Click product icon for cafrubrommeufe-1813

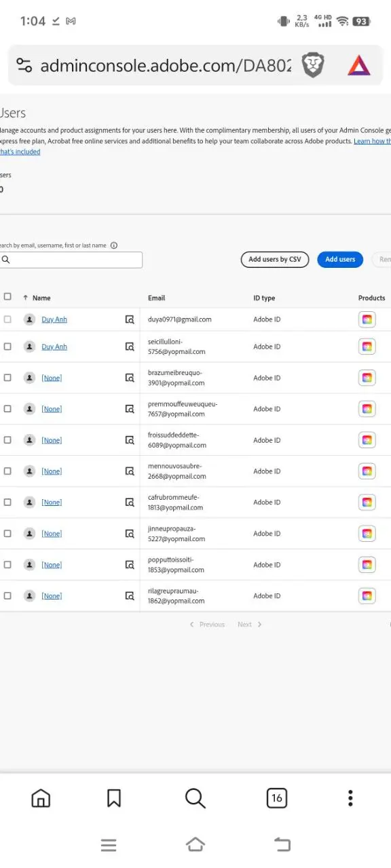pyautogui.click(x=367, y=502)
